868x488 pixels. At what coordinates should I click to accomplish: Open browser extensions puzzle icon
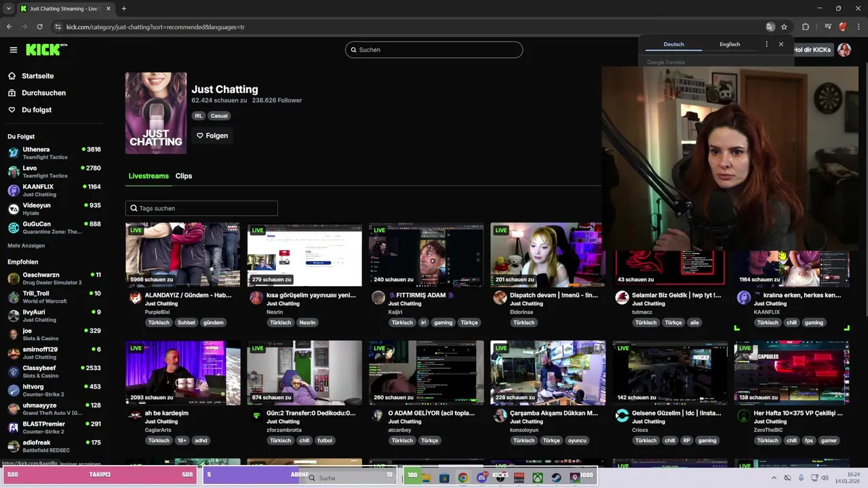tap(806, 27)
